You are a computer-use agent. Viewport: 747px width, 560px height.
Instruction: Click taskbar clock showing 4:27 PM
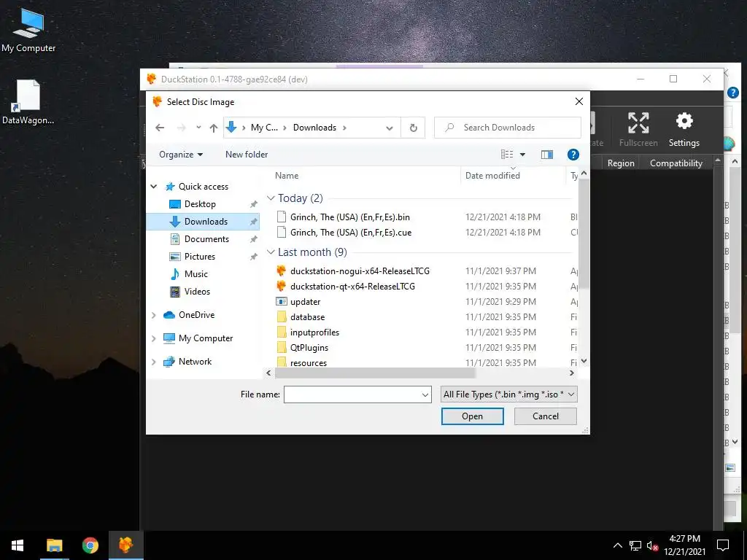tap(684, 545)
